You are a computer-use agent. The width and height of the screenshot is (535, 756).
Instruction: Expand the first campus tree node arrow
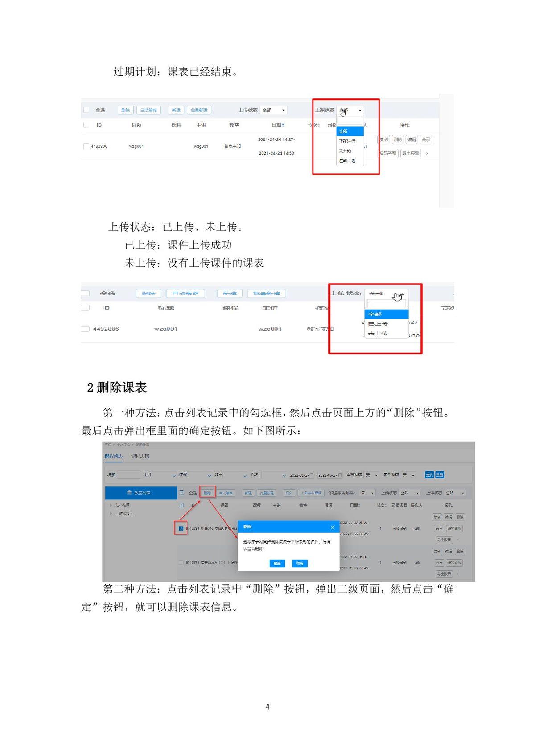[111, 505]
